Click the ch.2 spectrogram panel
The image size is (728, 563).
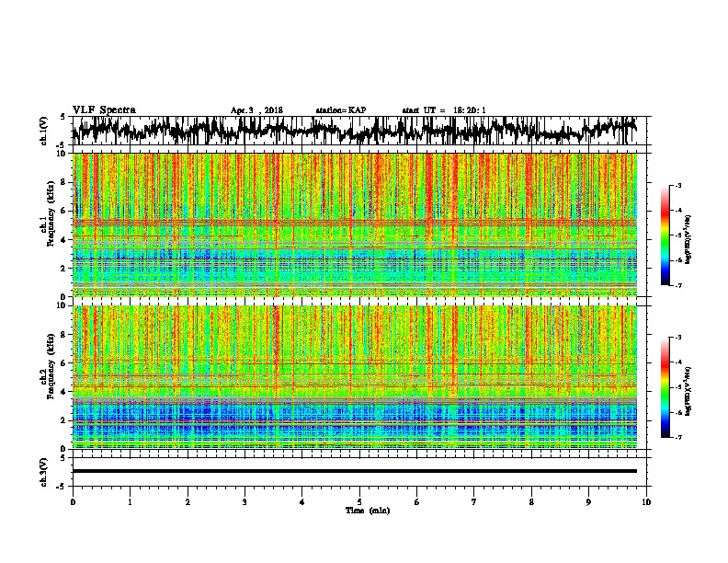tap(355, 377)
